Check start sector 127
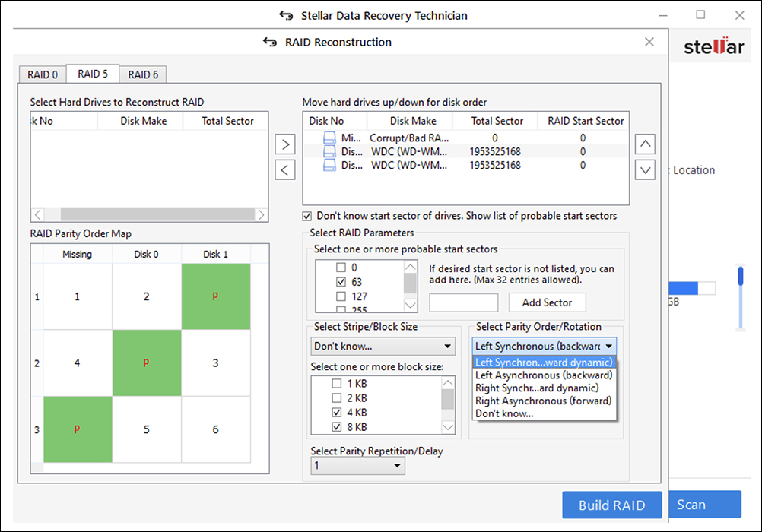Viewport: 762px width, 532px height. [341, 296]
